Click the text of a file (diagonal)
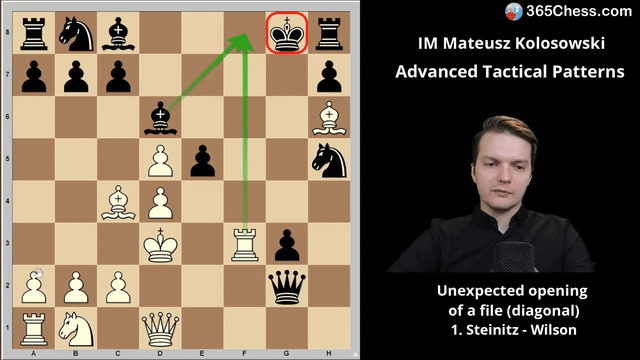The image size is (640, 360). point(513,311)
